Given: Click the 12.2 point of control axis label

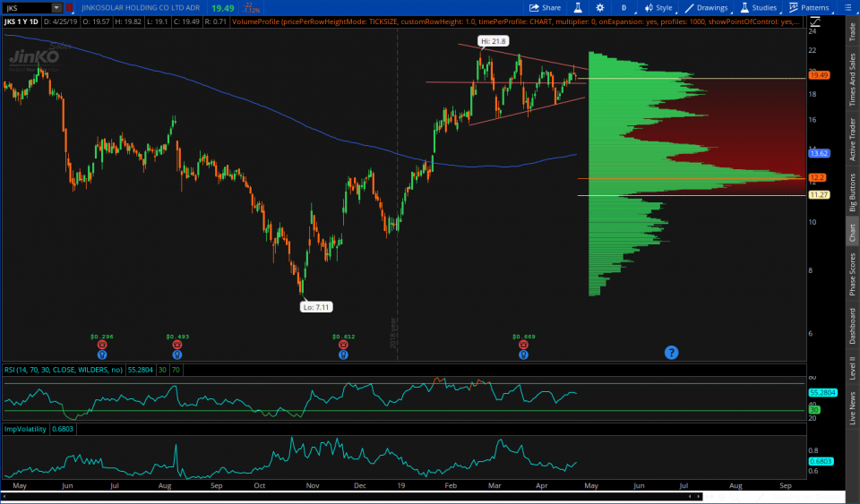Looking at the screenshot, I should pos(817,177).
